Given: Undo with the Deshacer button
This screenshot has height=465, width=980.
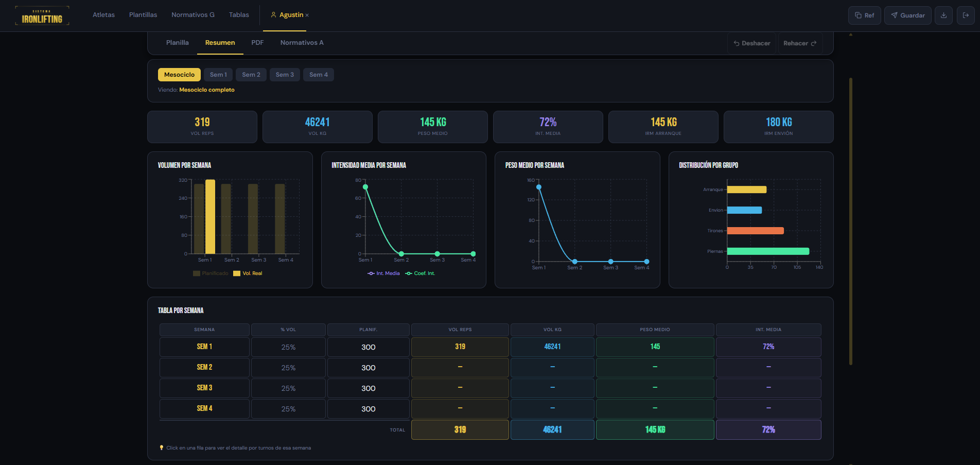Looking at the screenshot, I should click(752, 43).
